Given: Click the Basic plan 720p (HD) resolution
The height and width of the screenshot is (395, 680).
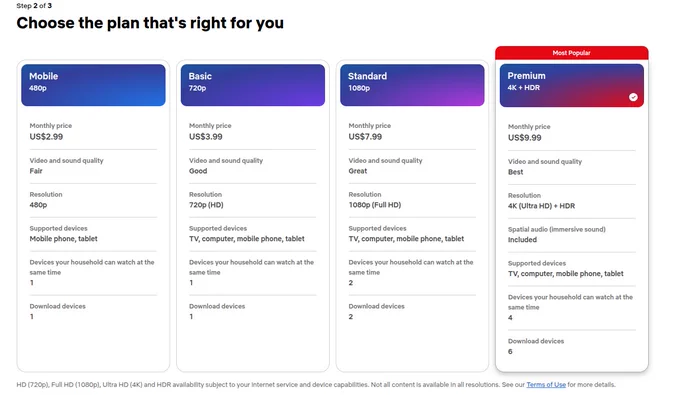Looking at the screenshot, I should [x=206, y=205].
